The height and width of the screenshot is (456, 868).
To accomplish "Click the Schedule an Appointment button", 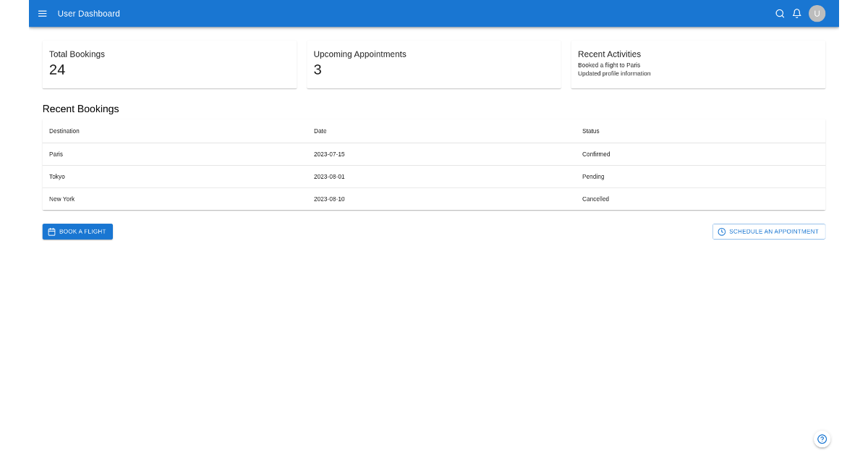I will (x=768, y=232).
